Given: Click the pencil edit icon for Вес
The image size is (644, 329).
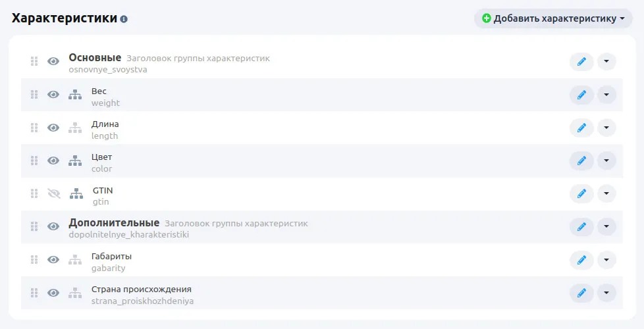Looking at the screenshot, I should tap(581, 95).
